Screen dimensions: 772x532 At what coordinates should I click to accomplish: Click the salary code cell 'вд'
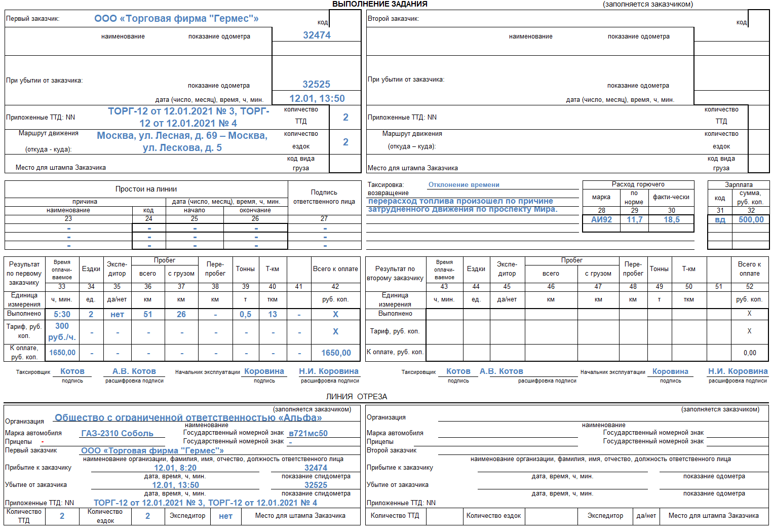coord(720,220)
